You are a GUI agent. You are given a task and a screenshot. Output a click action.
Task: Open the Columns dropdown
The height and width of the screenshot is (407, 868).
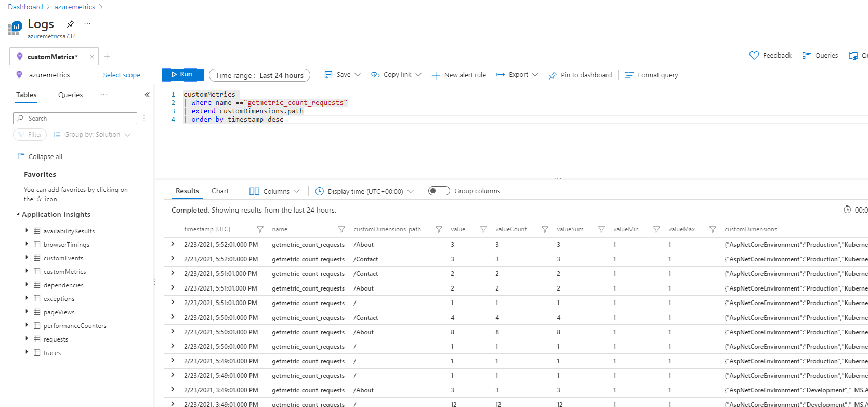click(x=274, y=191)
